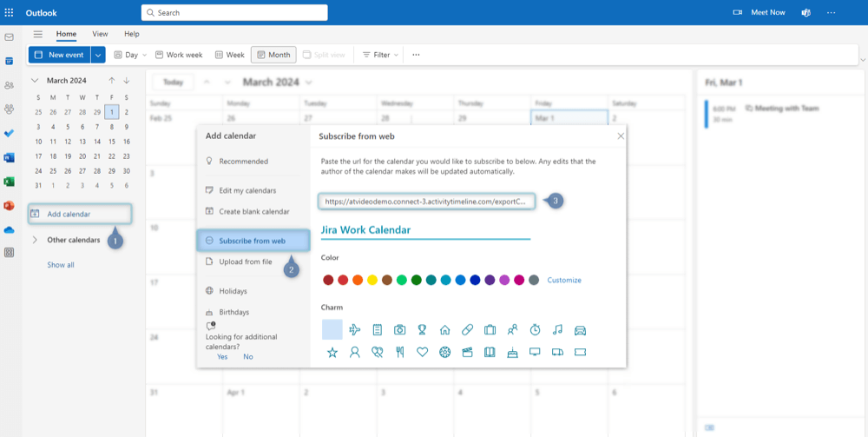Toggle the hamburger navigation pane button
Image resolution: width=868 pixels, height=437 pixels.
pyautogui.click(x=37, y=34)
